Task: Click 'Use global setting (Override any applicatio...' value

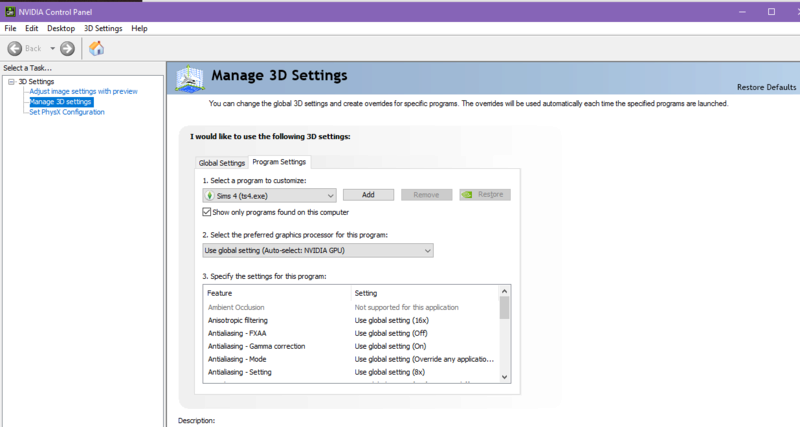Action: (424, 359)
